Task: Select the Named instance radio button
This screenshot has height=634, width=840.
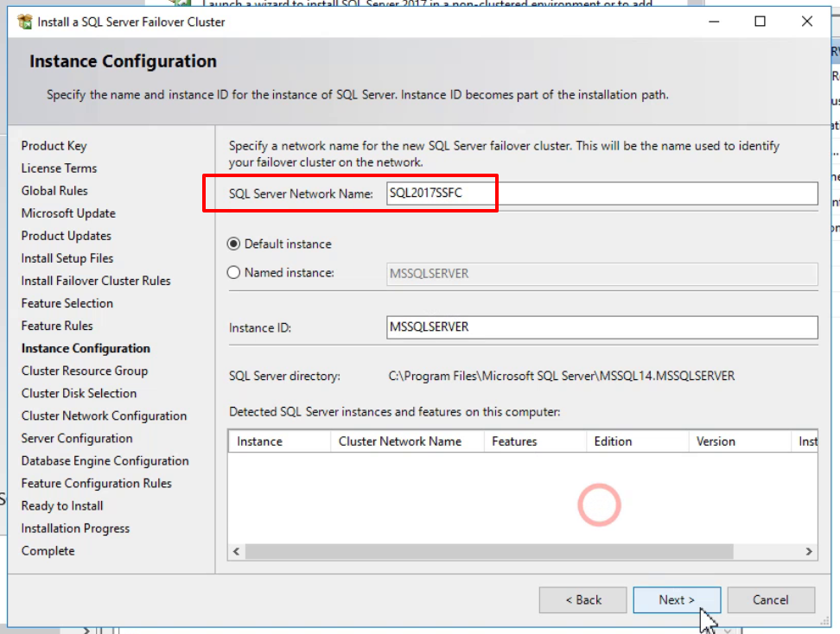Action: tap(233, 273)
